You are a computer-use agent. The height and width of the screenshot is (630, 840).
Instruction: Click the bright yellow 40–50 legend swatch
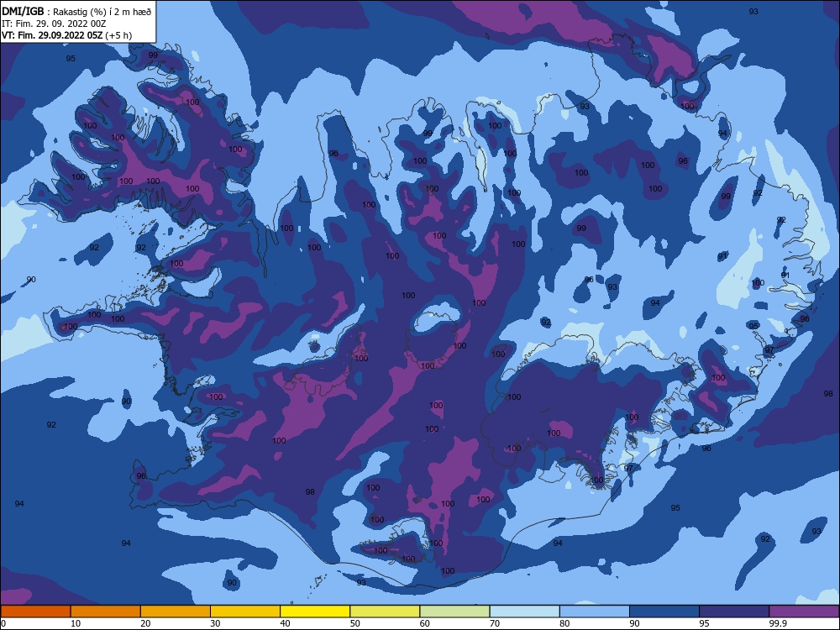coord(315,612)
